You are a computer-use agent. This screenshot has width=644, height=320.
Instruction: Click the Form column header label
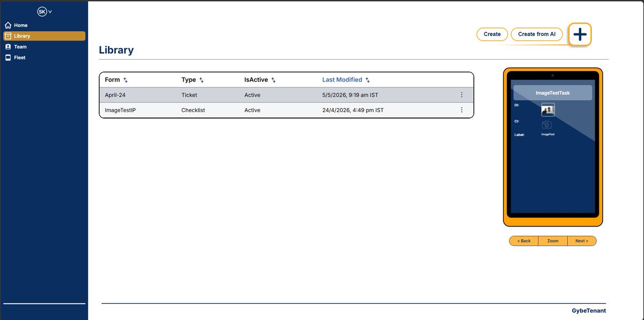pyautogui.click(x=112, y=79)
